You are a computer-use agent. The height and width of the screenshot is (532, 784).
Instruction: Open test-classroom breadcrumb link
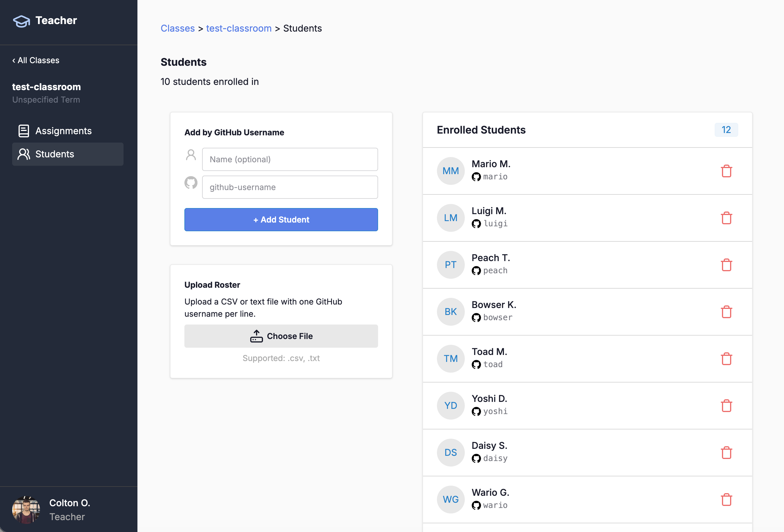(239, 28)
